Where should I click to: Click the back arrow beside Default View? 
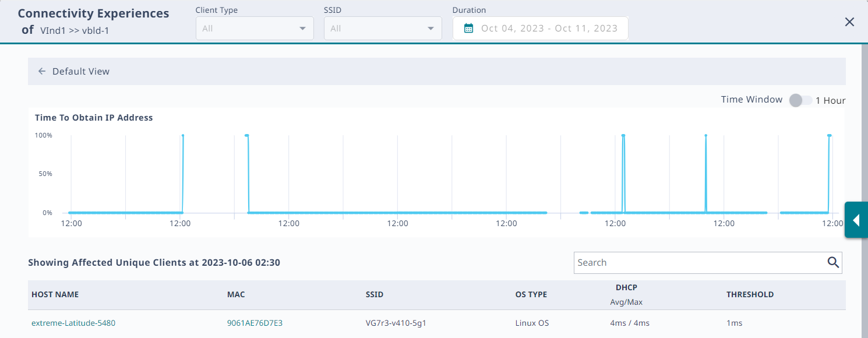click(x=42, y=72)
